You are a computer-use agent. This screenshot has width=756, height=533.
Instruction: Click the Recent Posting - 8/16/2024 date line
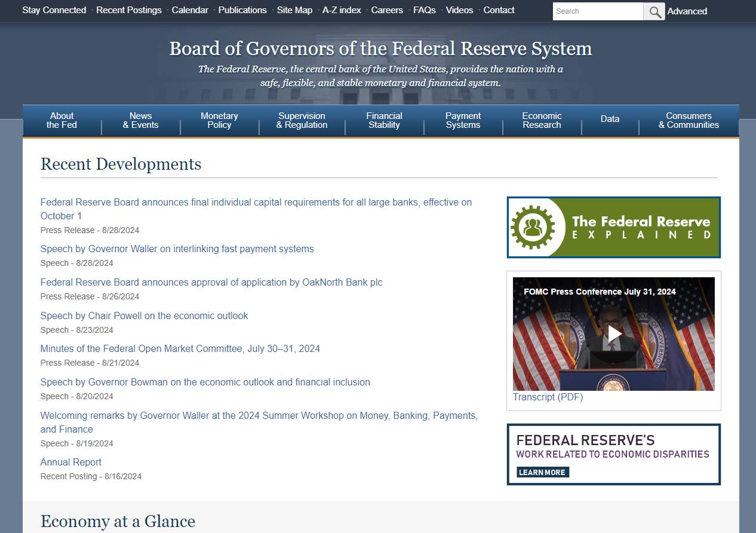tap(91, 476)
